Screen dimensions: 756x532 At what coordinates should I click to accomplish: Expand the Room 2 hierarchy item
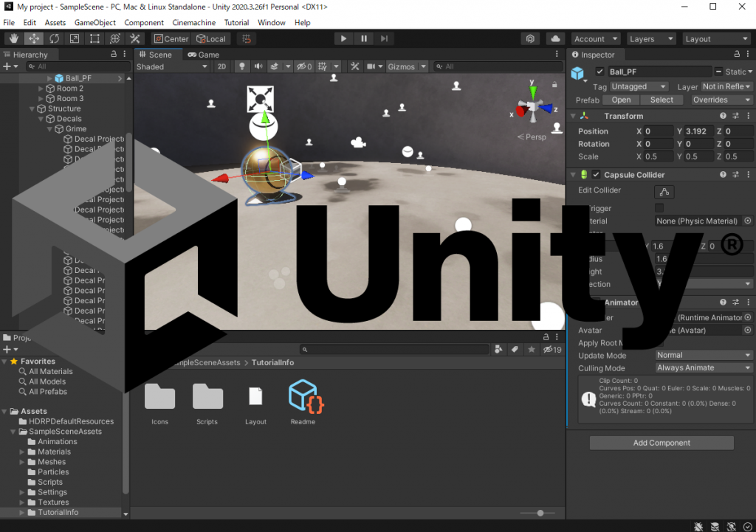(x=41, y=89)
